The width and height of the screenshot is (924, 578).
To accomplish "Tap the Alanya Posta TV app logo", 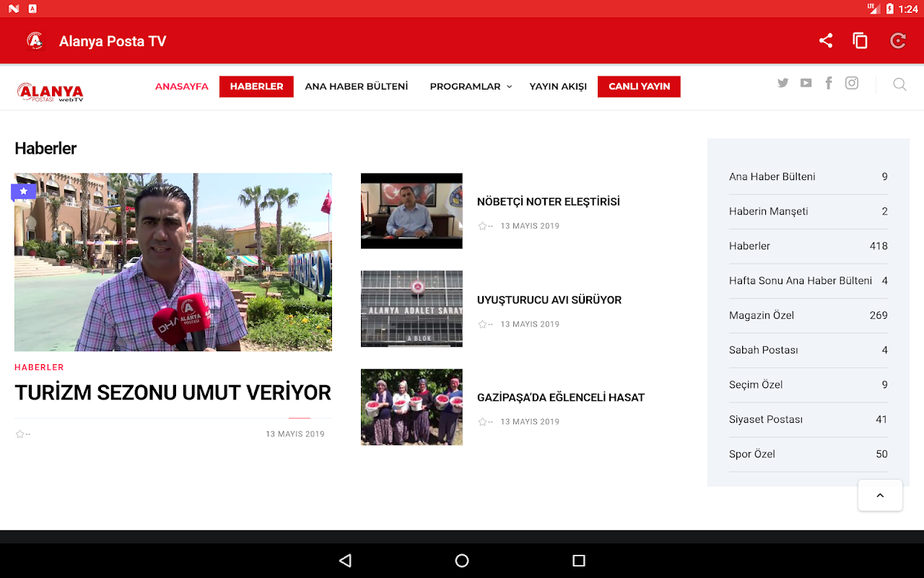I will tap(35, 41).
